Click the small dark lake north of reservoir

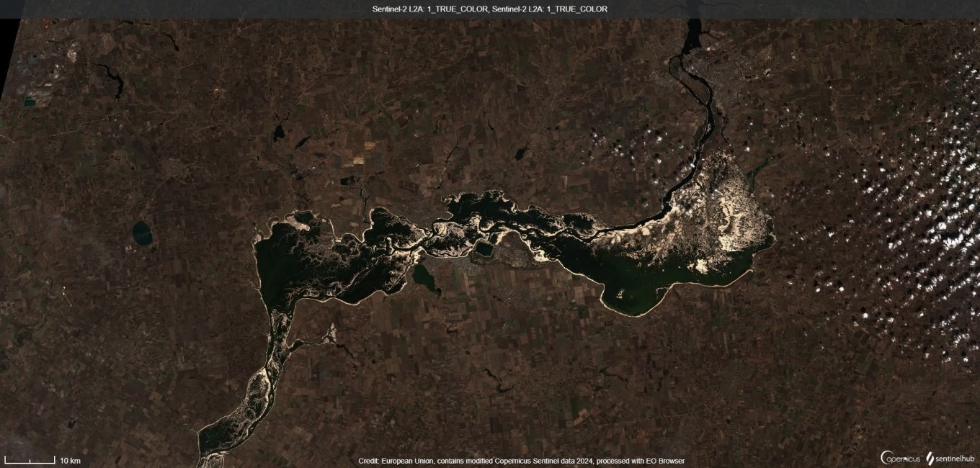pyautogui.click(x=278, y=132)
